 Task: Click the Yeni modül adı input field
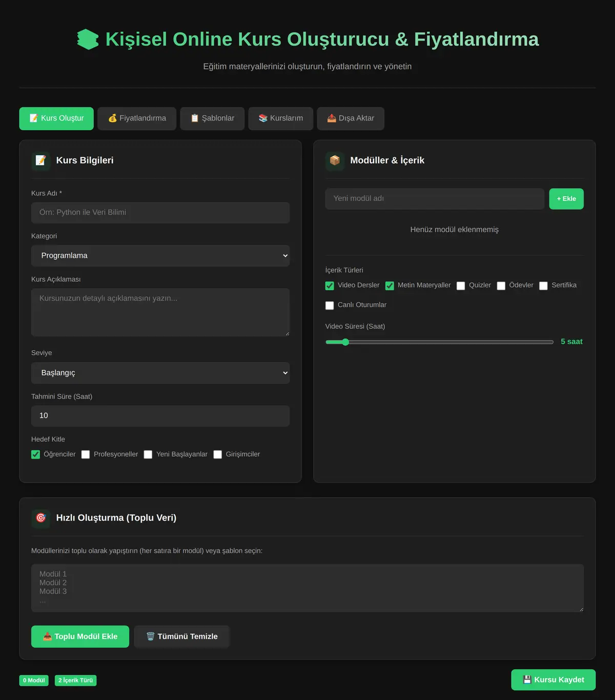435,199
